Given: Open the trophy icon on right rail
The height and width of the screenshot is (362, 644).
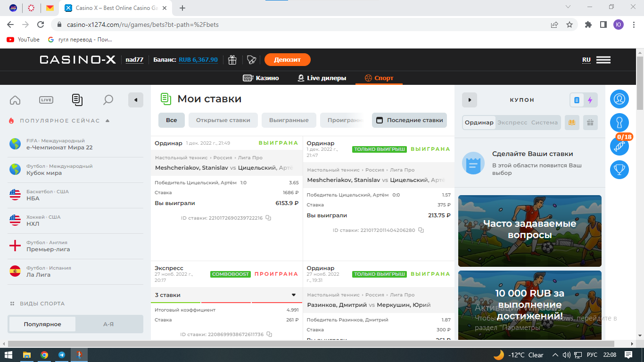Looking at the screenshot, I should tap(619, 170).
